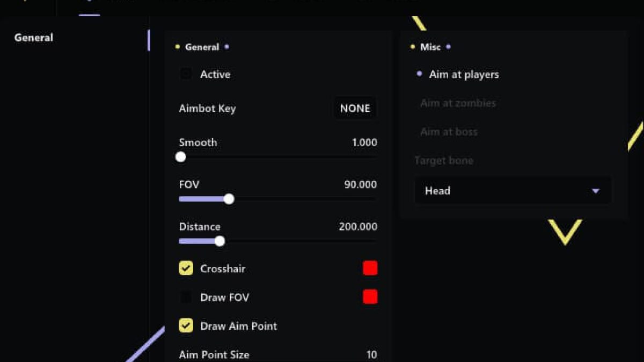
Task: Click the Distance slider handle
Action: coord(219,241)
